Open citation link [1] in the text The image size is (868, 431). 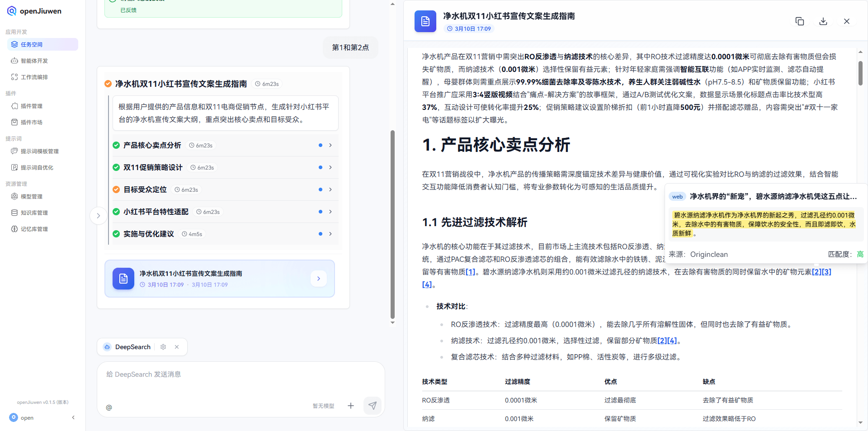click(x=471, y=272)
